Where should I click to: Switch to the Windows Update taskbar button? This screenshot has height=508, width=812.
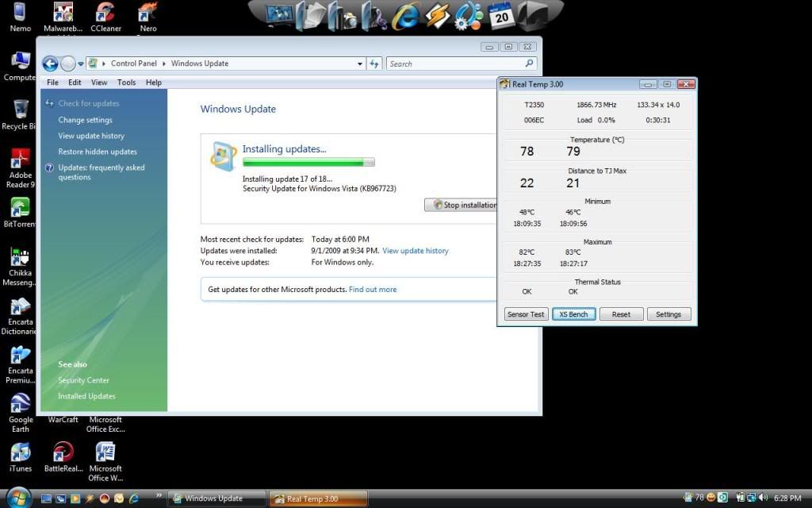[x=217, y=498]
